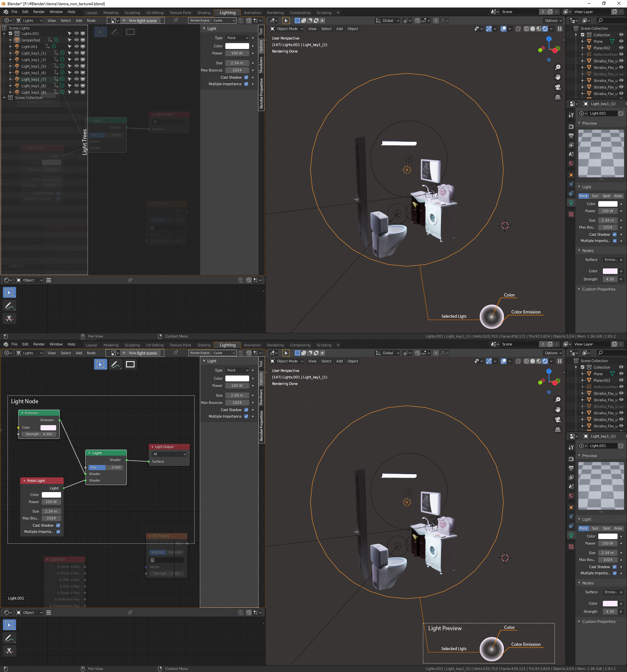Open Type Point dropdown in upper Light sidebar
This screenshot has width=627, height=672.
[x=237, y=38]
